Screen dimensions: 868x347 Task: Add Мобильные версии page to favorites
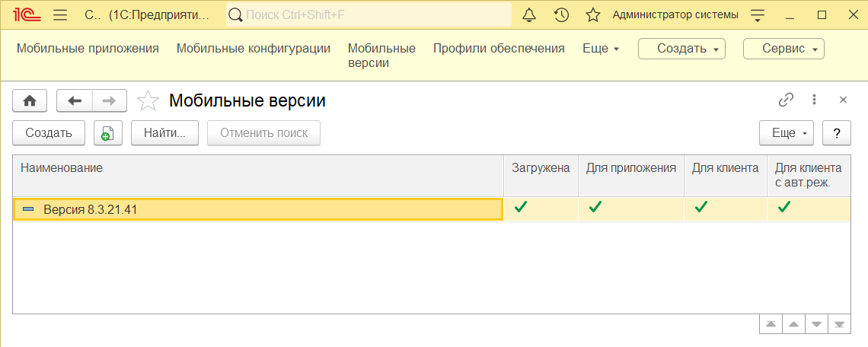[x=147, y=100]
